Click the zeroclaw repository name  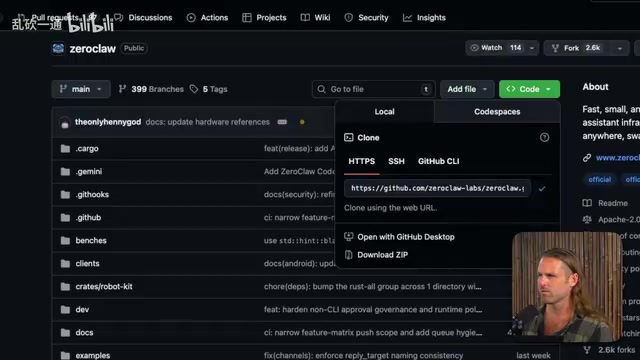coord(93,49)
